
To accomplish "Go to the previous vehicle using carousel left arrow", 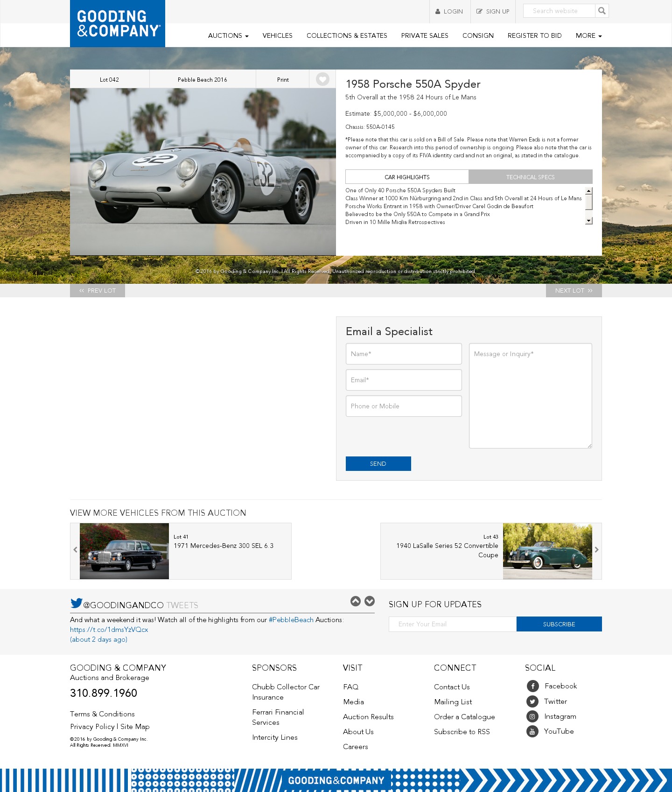I will [75, 550].
